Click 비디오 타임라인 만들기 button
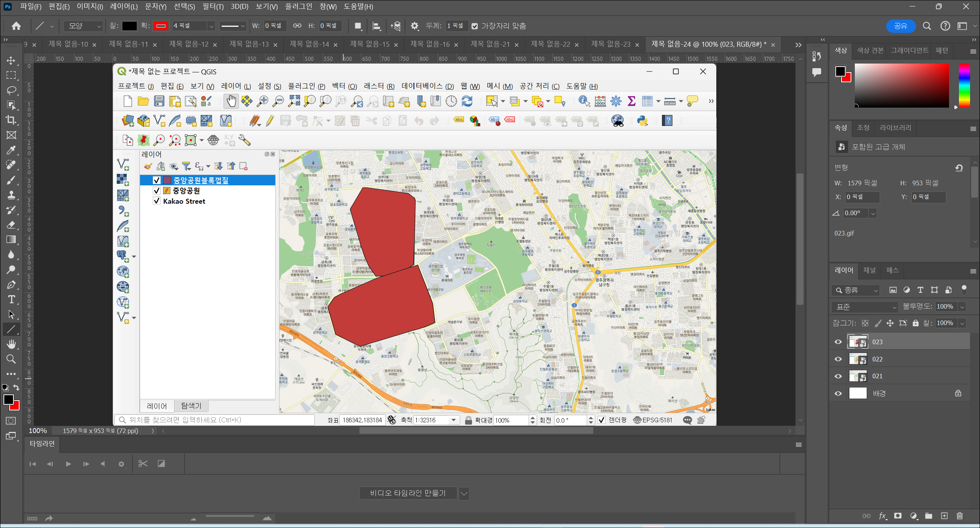The height and width of the screenshot is (528, 980). click(408, 493)
